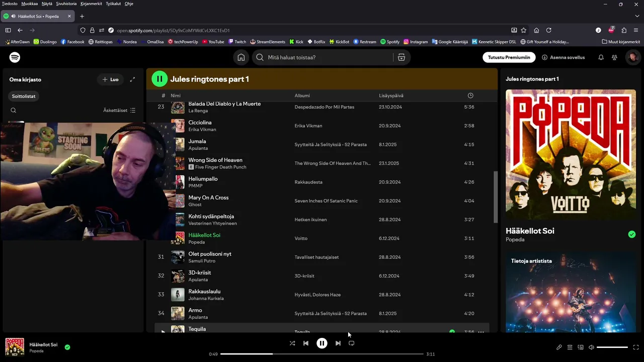Open the Äskettäiset sort dropdown
Viewport: 644px width, 362px height.
tap(119, 110)
